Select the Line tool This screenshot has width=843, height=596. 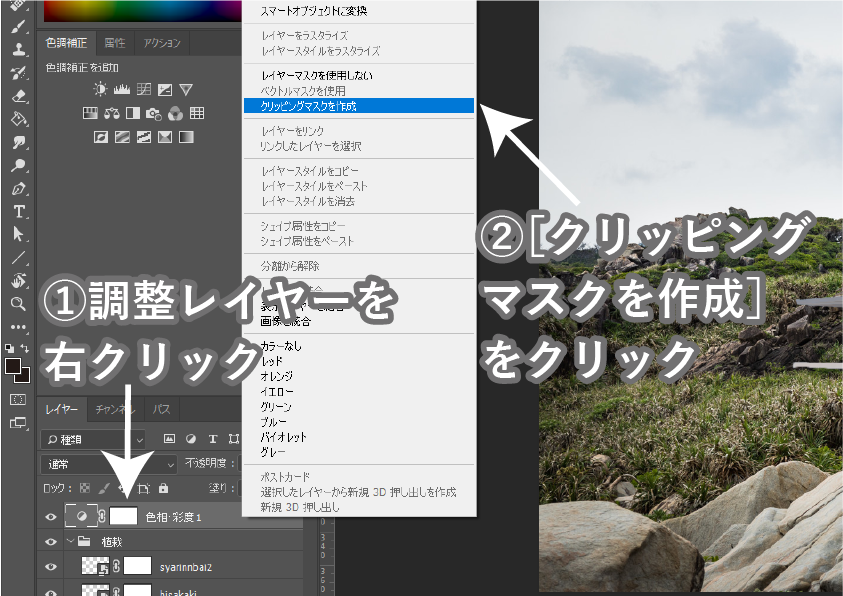tap(18, 258)
